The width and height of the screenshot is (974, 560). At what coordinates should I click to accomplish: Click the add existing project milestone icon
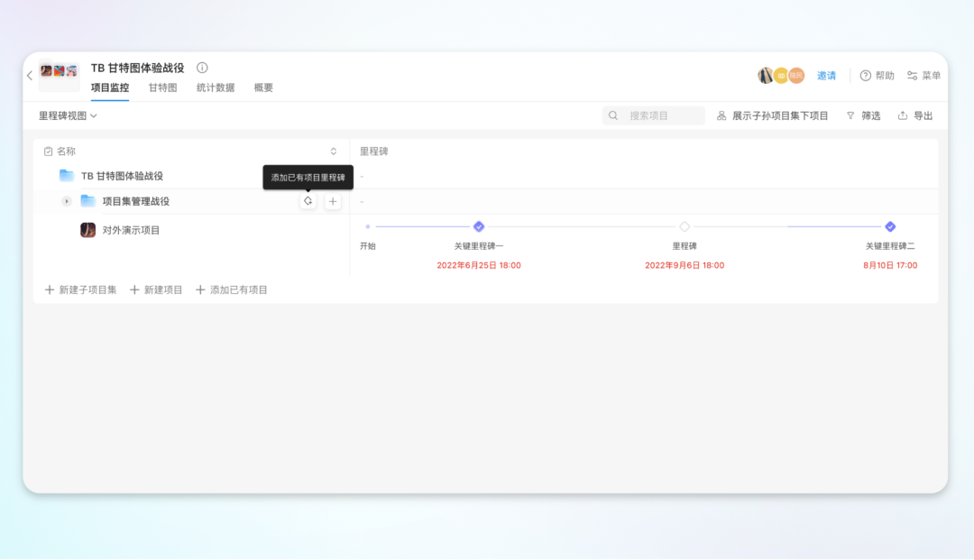[308, 201]
